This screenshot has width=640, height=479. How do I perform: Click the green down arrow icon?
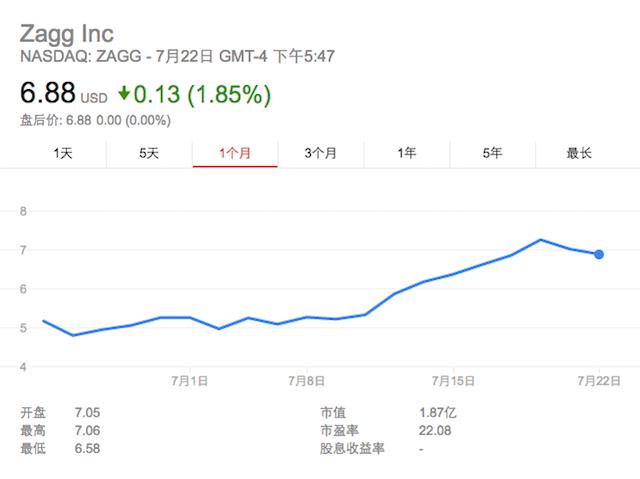pos(124,94)
